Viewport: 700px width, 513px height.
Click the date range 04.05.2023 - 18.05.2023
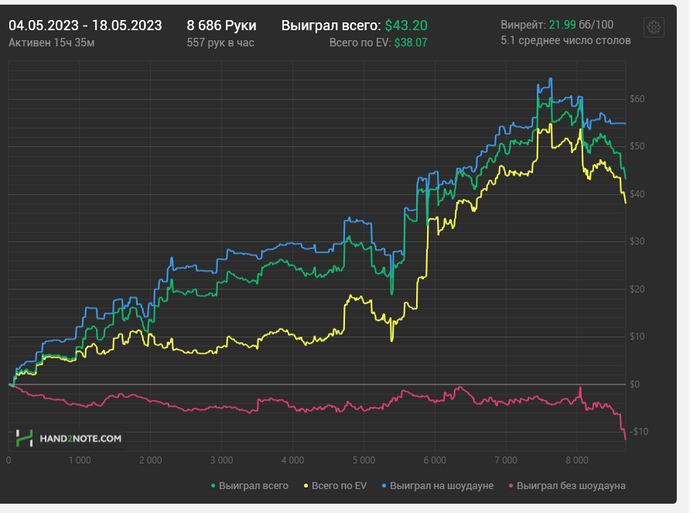(85, 25)
